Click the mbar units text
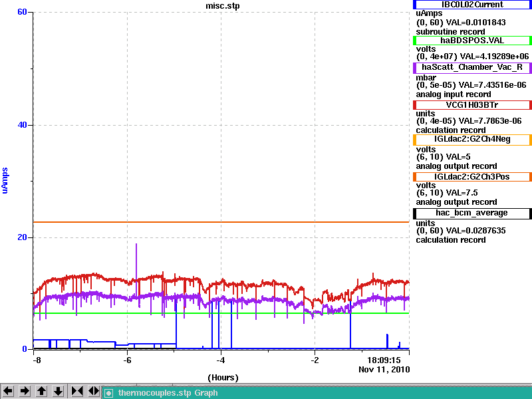 [426, 78]
